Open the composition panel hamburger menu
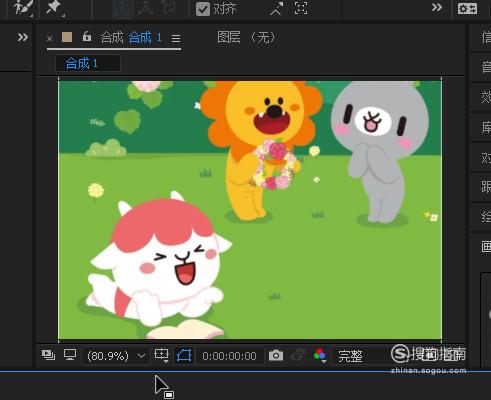The image size is (491, 400). click(176, 38)
